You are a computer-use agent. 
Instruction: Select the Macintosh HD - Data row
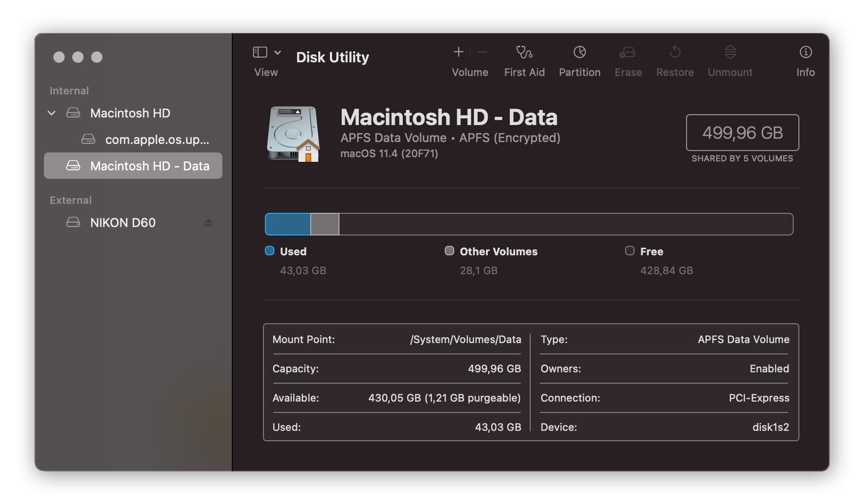coord(133,166)
